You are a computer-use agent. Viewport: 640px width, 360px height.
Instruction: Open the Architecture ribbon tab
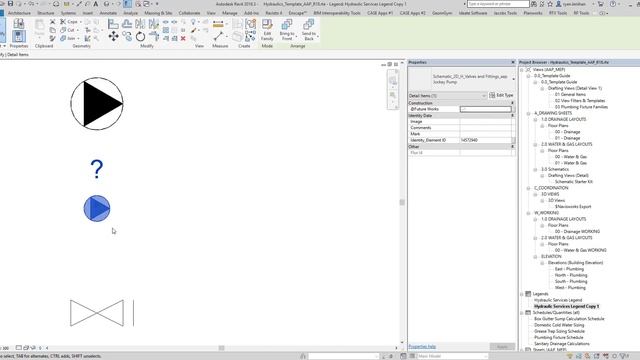(19, 13)
